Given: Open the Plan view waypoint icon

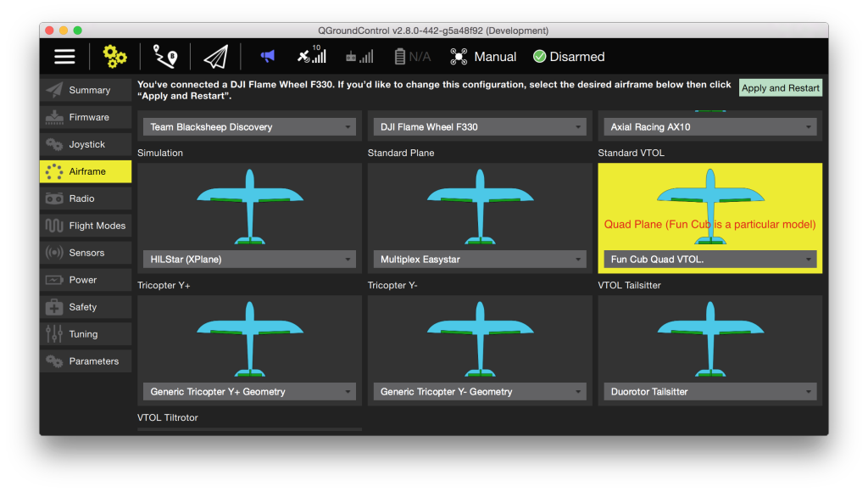Looking at the screenshot, I should (x=164, y=56).
